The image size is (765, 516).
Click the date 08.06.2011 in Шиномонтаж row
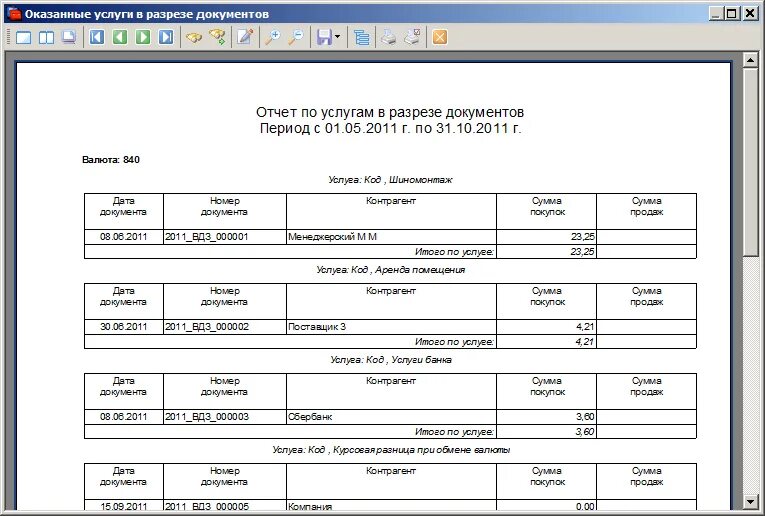click(x=123, y=237)
